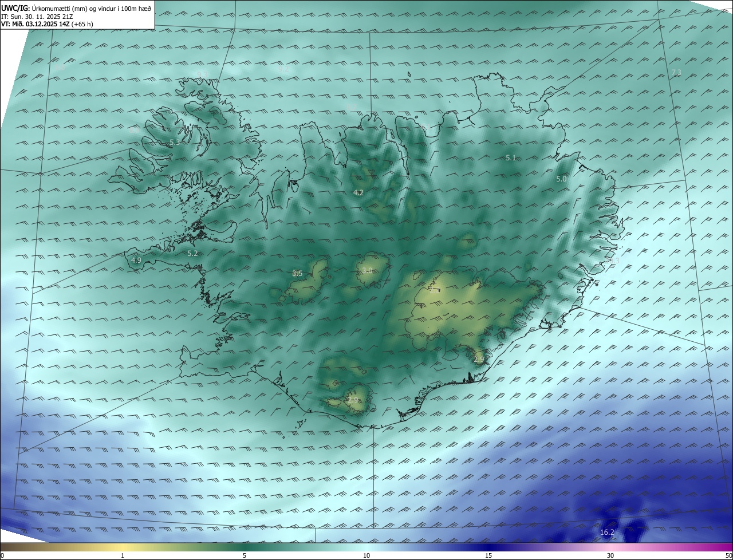Screen dimensions: 733x560
Task: Click the 5.0 value label on the map
Action: coord(561,179)
